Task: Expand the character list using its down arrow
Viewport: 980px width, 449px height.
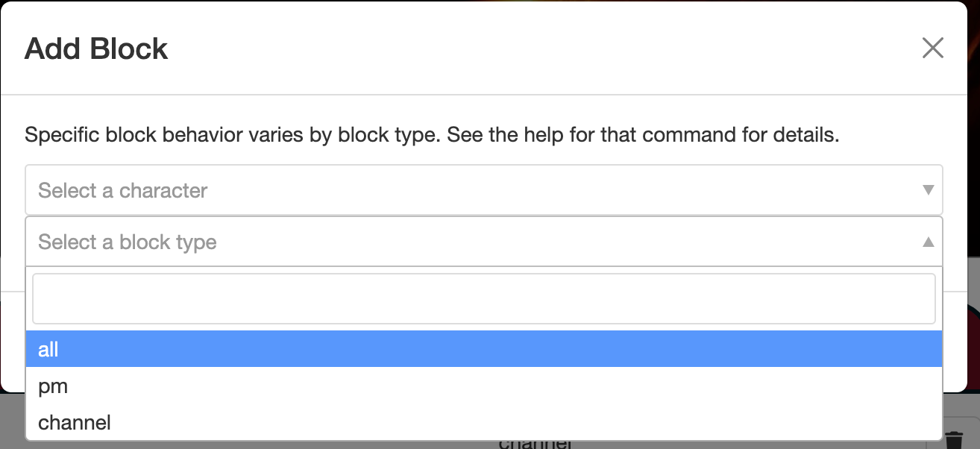Action: [929, 190]
